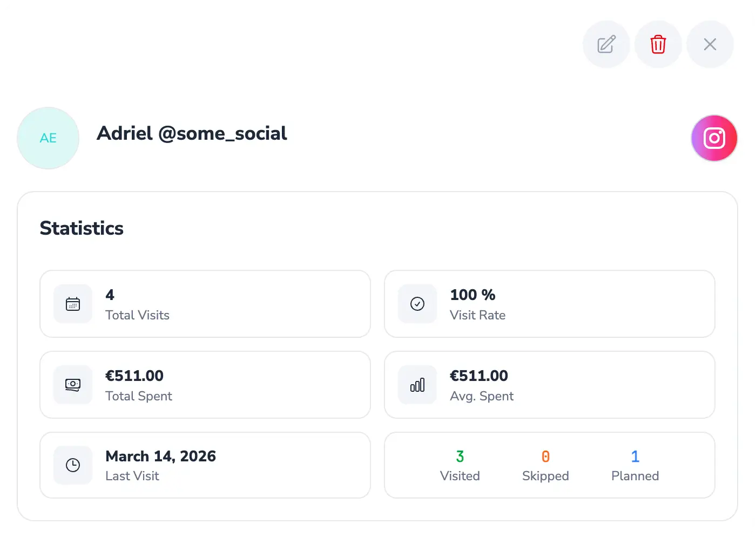Click the Total Spent card showing €511.00
The image size is (756, 545).
(205, 385)
